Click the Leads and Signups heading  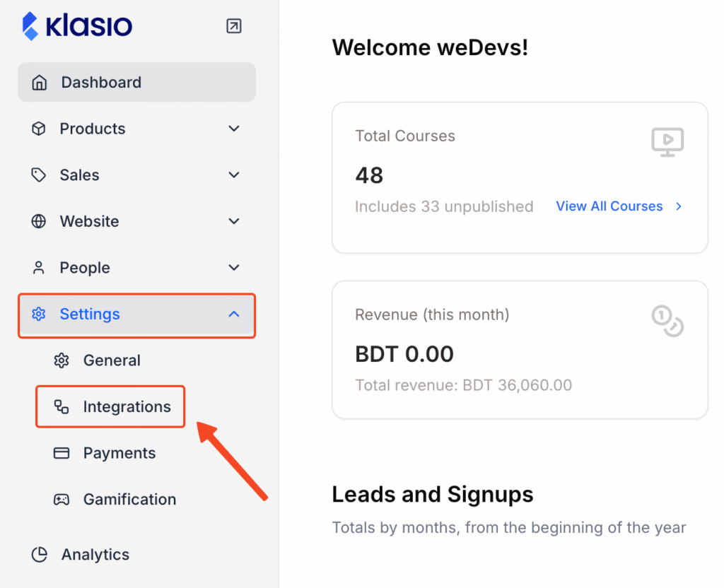(433, 494)
